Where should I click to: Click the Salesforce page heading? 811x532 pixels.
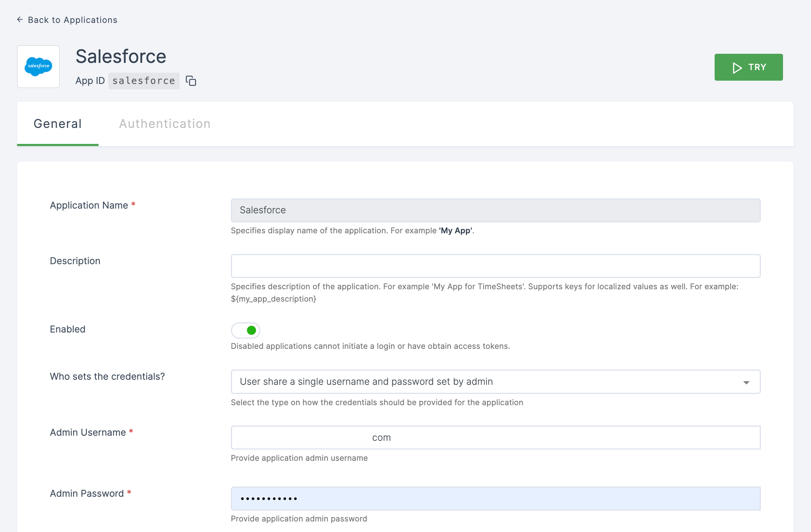[x=121, y=57]
